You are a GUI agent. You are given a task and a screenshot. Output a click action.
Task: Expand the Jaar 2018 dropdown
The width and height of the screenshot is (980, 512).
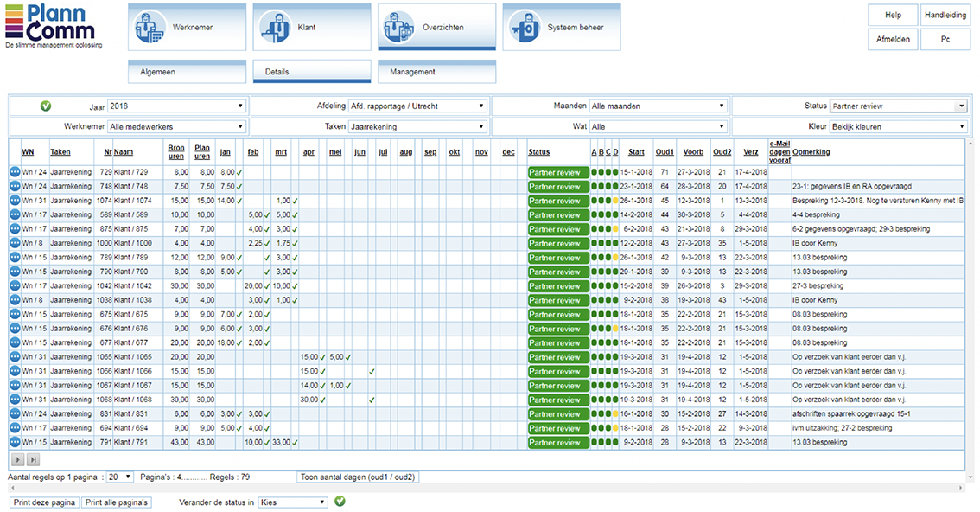(x=177, y=106)
